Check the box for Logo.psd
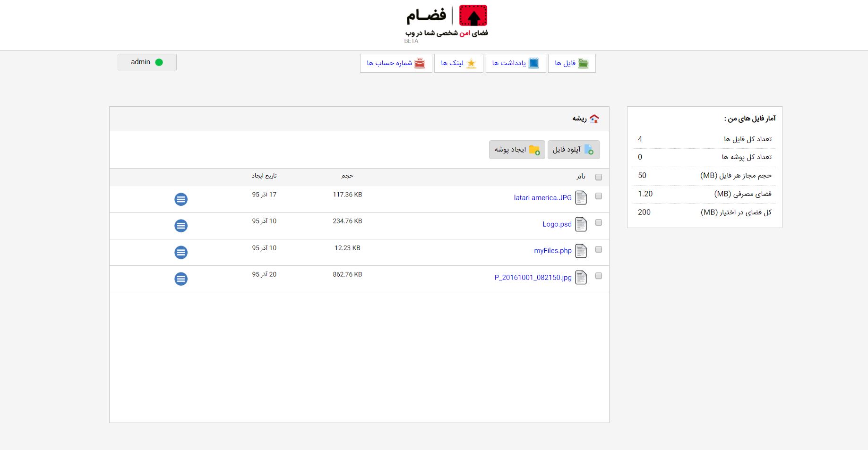Viewport: 868px width, 450px height. [x=599, y=222]
